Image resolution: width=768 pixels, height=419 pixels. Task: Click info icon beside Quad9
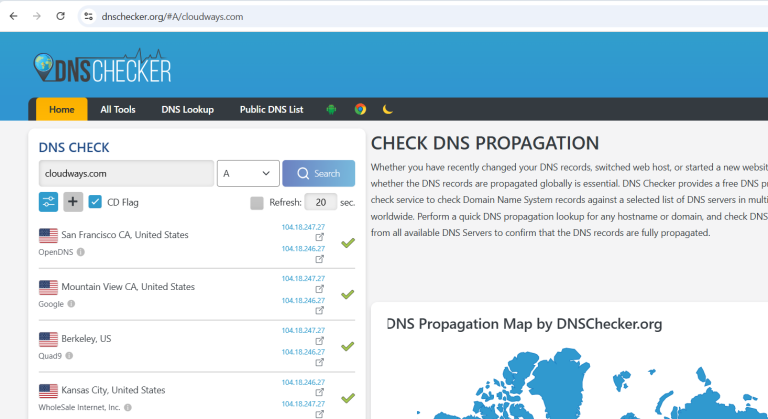(x=69, y=356)
